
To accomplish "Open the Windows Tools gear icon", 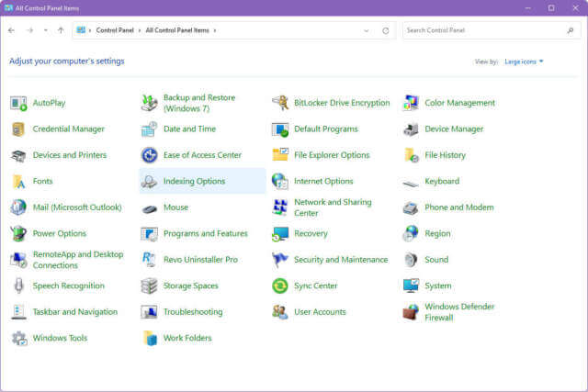I will (18, 338).
